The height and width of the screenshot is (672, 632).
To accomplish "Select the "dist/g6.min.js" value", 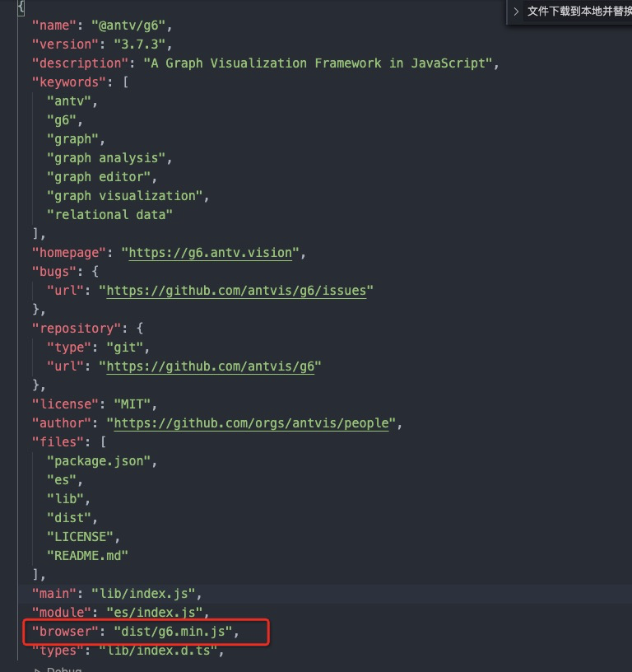I will pos(173,632).
